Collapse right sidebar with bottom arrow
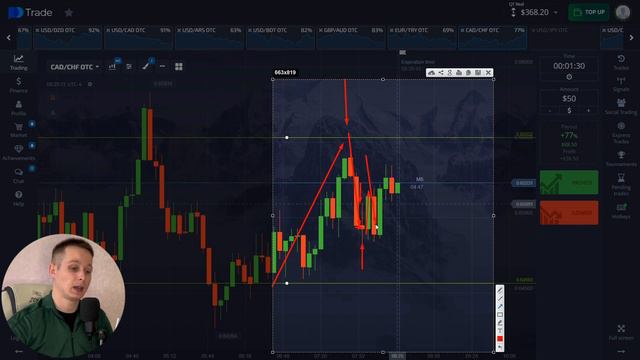Screen dimensions: 640x360 pyautogui.click(x=621, y=351)
